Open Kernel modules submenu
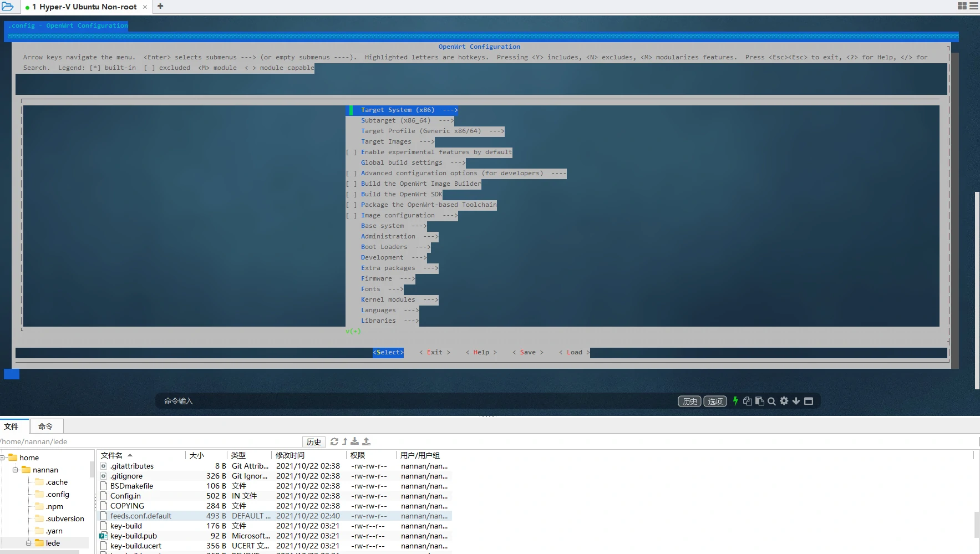 pyautogui.click(x=399, y=299)
